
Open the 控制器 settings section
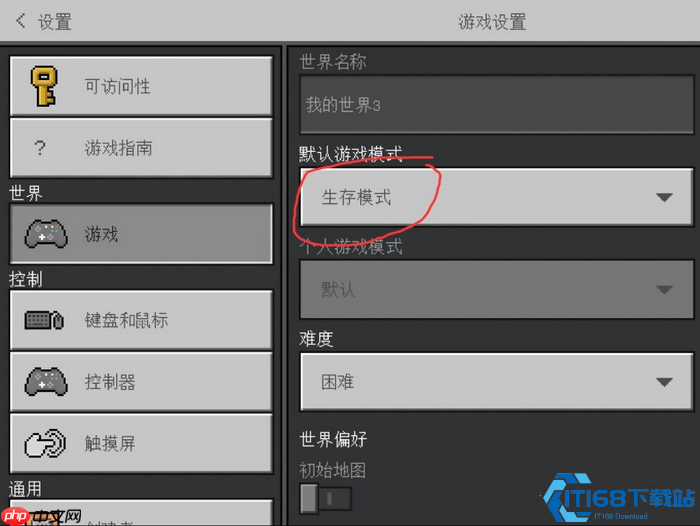141,382
